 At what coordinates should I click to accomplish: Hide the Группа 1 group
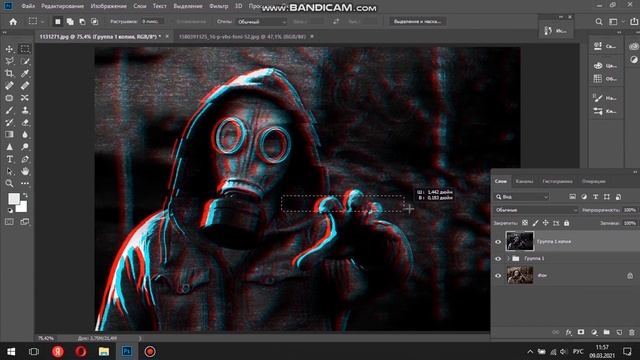coord(498,259)
